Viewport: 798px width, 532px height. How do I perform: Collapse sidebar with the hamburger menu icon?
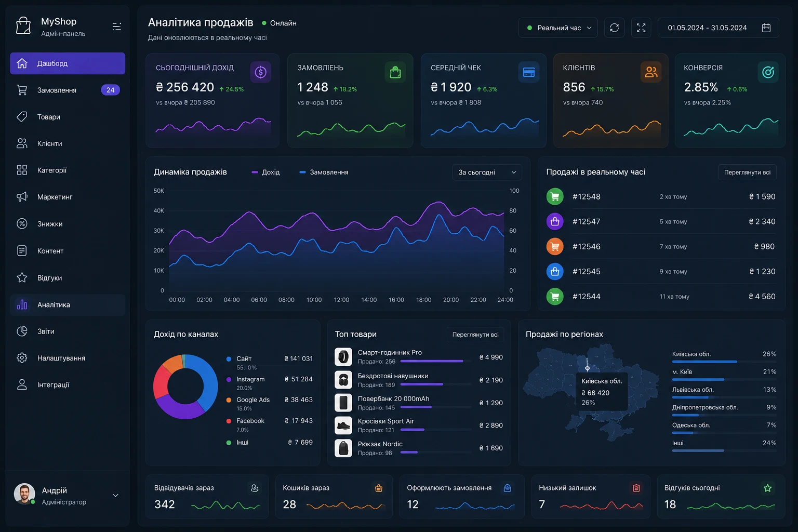(117, 26)
